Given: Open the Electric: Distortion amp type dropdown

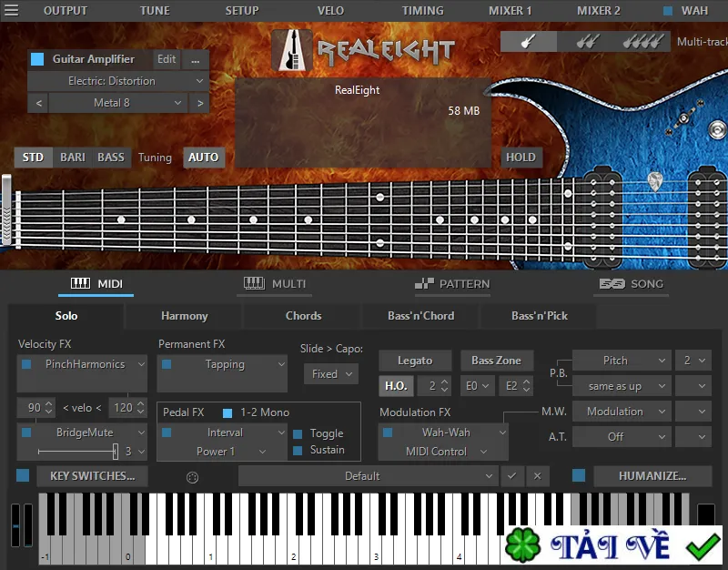Looking at the screenshot, I should pyautogui.click(x=118, y=81).
